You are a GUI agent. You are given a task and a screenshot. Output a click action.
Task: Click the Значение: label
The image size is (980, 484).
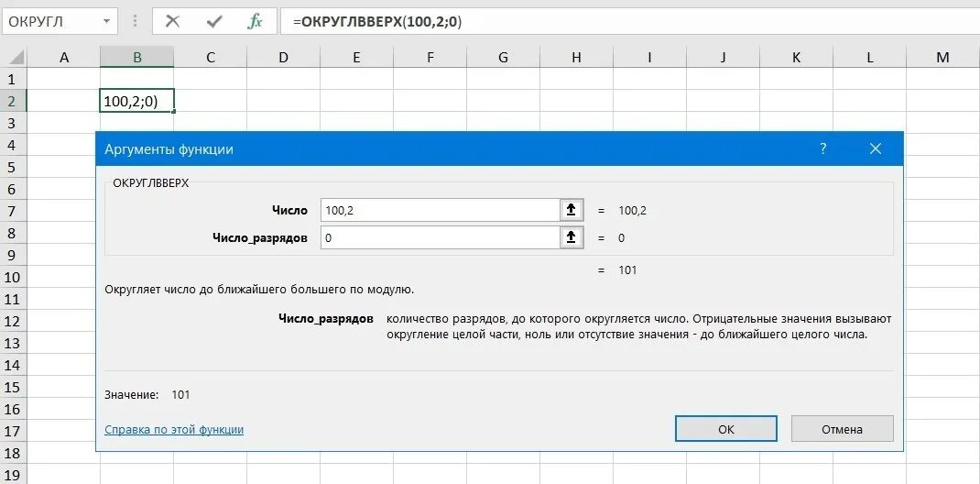tap(132, 394)
